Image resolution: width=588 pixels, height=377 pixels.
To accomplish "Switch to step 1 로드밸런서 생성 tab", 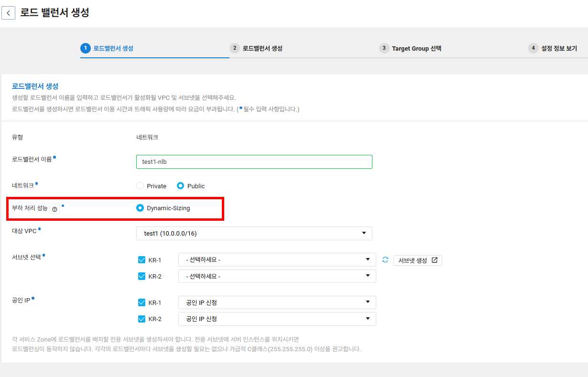I will 113,48.
